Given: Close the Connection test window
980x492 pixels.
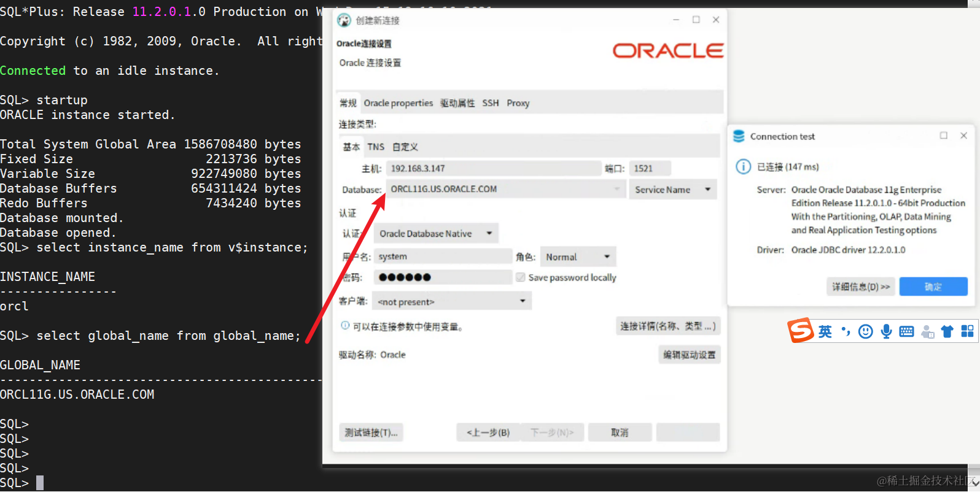Looking at the screenshot, I should pyautogui.click(x=964, y=136).
